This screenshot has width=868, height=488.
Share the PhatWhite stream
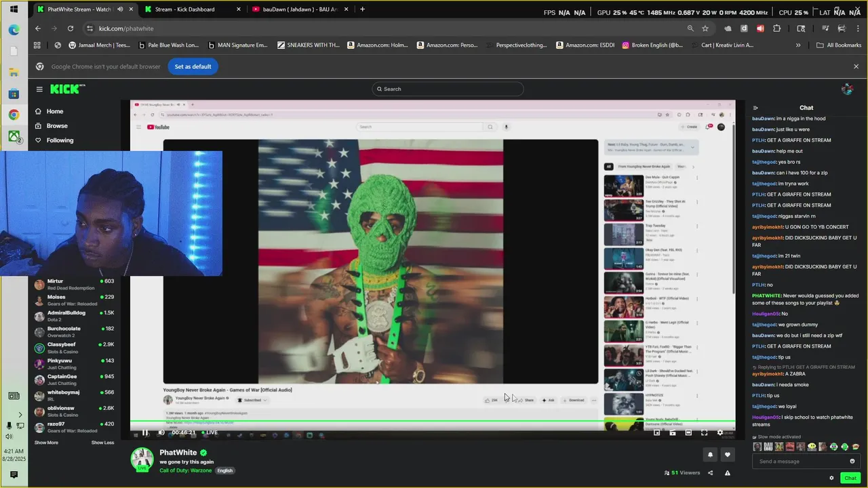pyautogui.click(x=711, y=473)
